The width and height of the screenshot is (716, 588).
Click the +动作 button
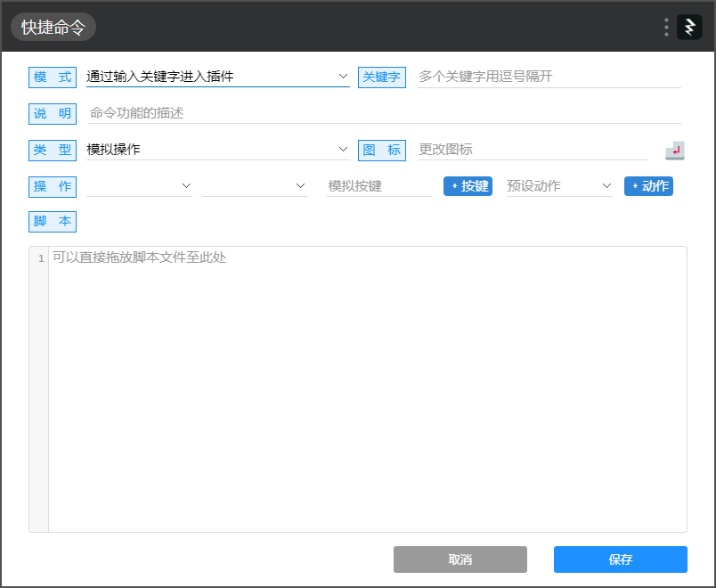[648, 186]
